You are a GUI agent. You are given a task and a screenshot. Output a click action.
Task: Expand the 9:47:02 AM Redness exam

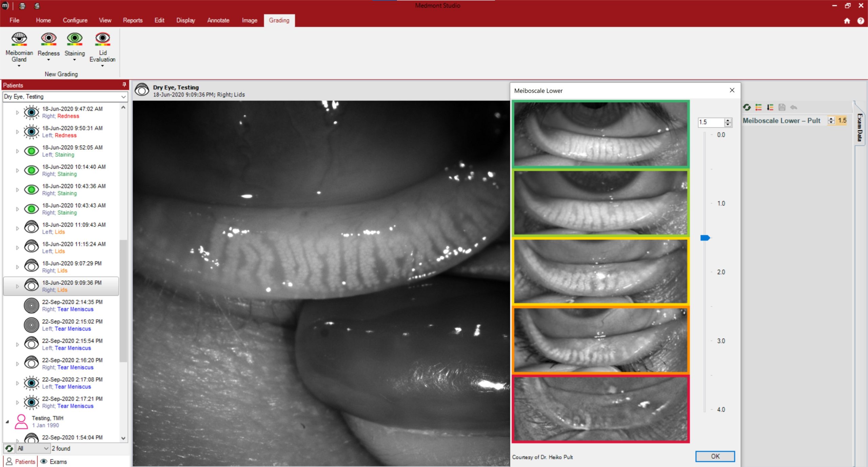coord(17,113)
